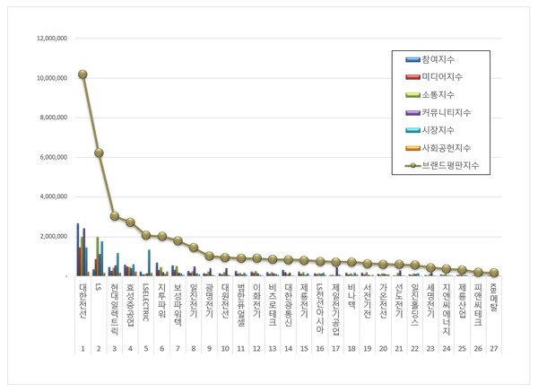
Task: Click the tall blue bar for 대한전선
Action: coord(78,249)
